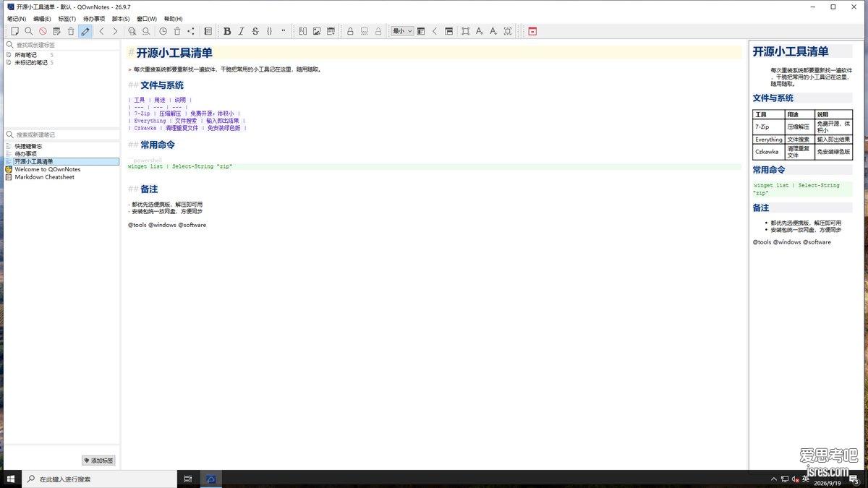Click the calendar insert-date toolbar icon

point(331,31)
